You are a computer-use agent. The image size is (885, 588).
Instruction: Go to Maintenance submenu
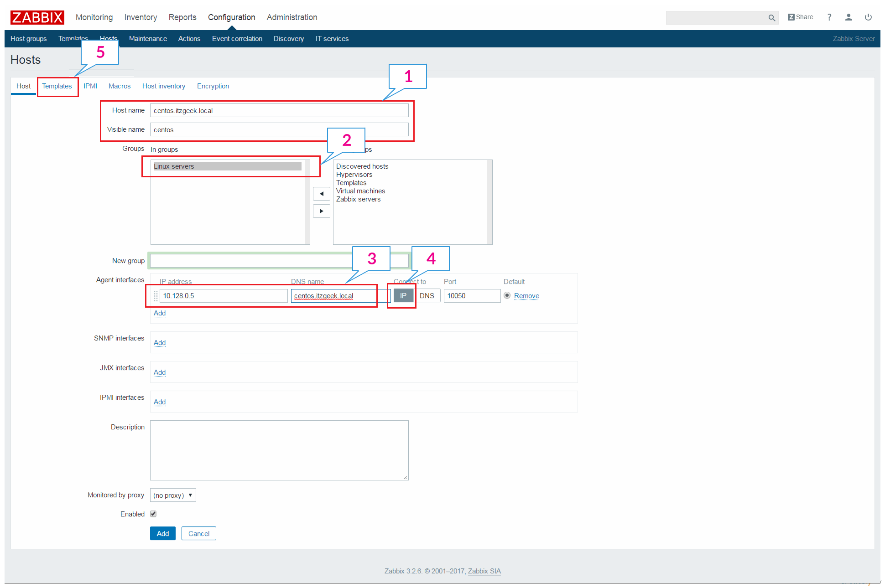point(148,39)
